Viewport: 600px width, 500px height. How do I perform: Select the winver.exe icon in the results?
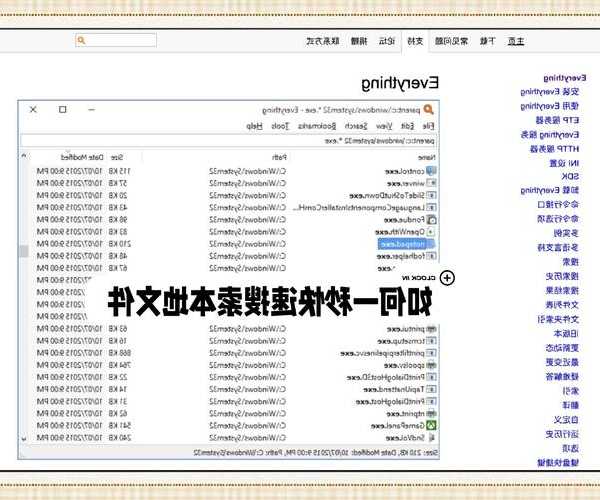click(x=431, y=184)
